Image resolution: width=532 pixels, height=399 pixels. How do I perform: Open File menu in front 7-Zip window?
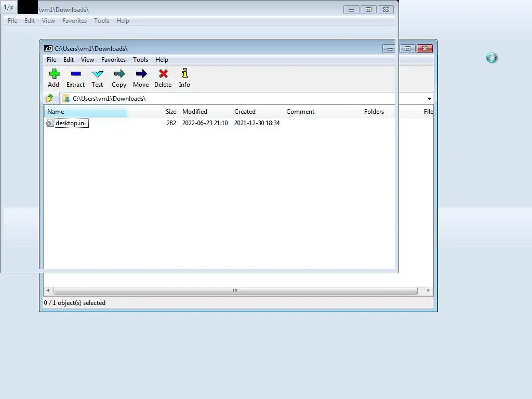[x=51, y=60]
